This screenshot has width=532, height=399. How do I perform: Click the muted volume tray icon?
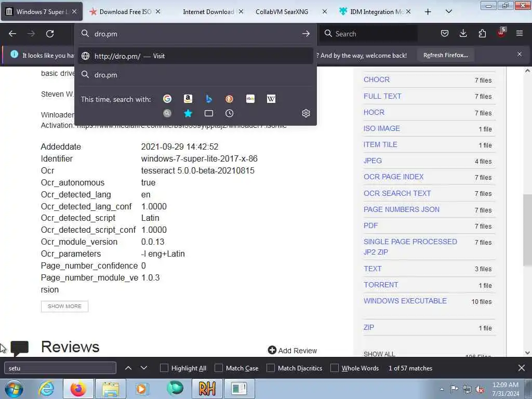coord(480,389)
